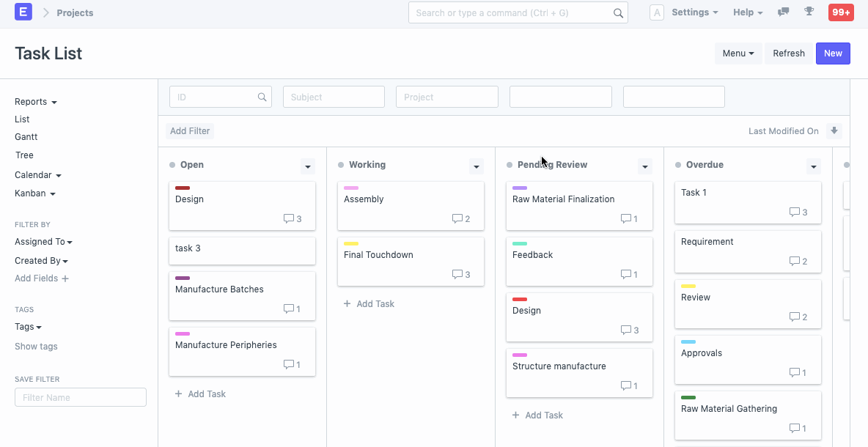The image size is (868, 447).
Task: Toggle Show tags in the sidebar
Action: [x=36, y=346]
